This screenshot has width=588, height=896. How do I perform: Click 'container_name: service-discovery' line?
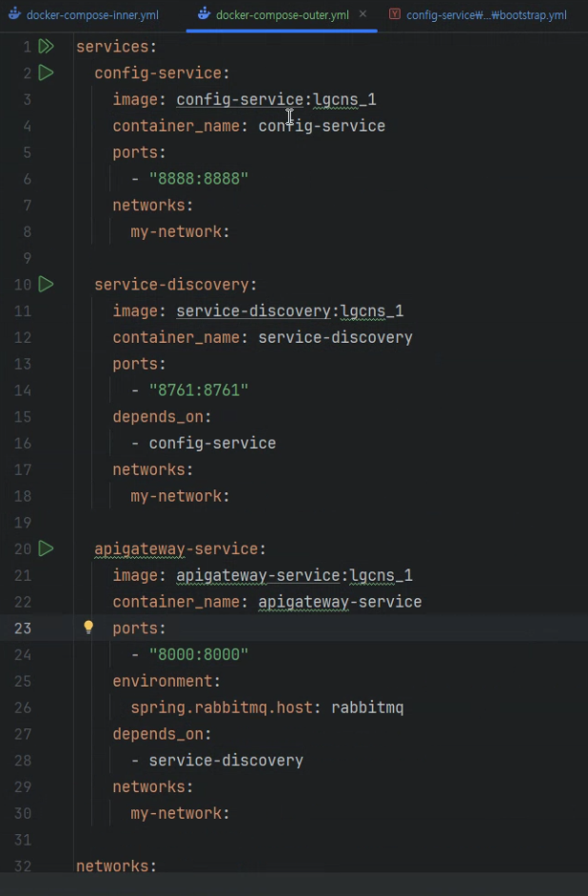pyautogui.click(x=263, y=337)
